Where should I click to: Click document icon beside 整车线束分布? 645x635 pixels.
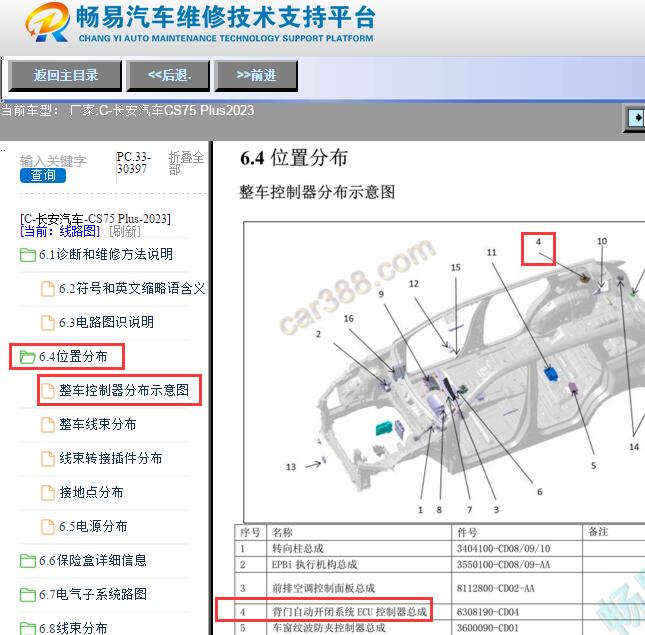pos(48,425)
